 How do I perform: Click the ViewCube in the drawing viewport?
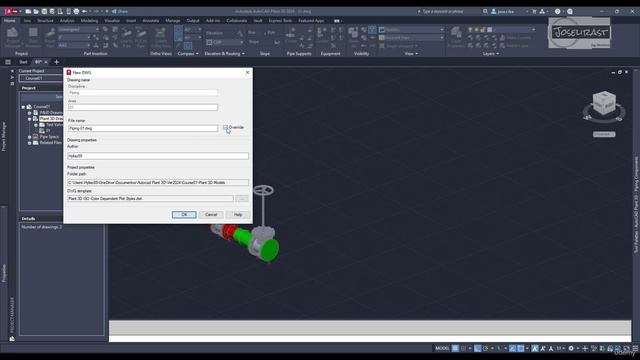point(604,103)
